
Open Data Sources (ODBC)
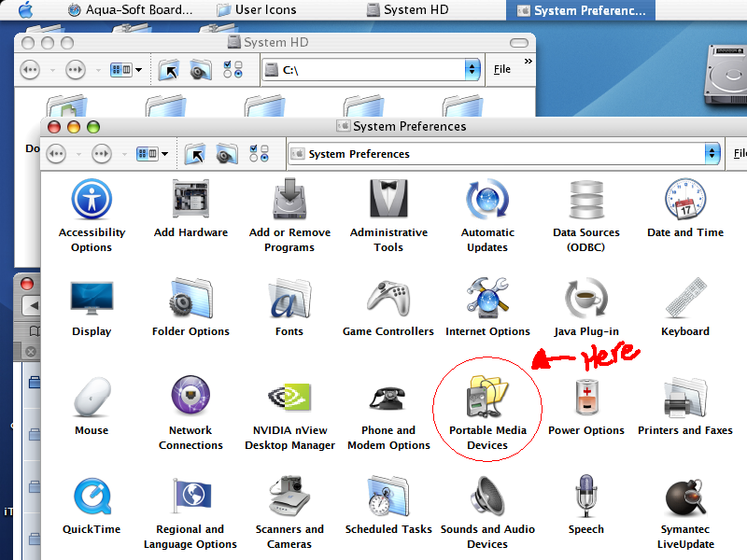pyautogui.click(x=586, y=216)
